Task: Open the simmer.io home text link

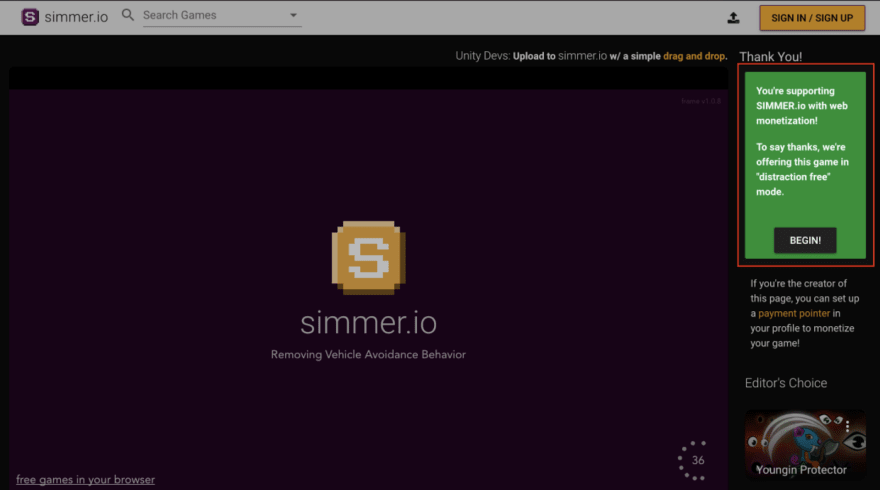Action: point(76,17)
